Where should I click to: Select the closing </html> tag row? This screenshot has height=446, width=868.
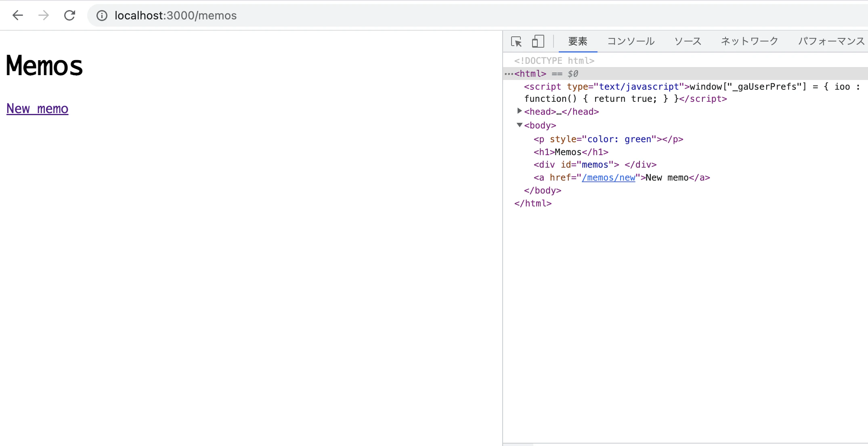pos(533,204)
